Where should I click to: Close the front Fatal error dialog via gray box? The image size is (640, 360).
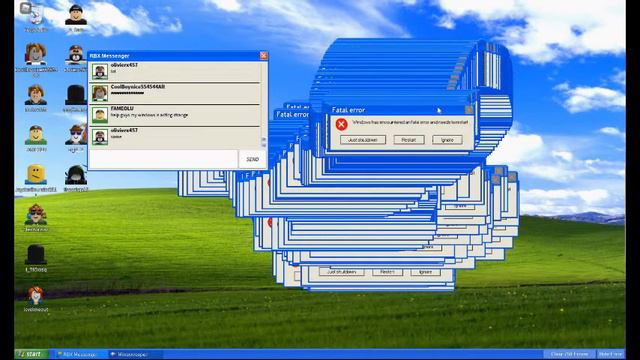[469, 109]
